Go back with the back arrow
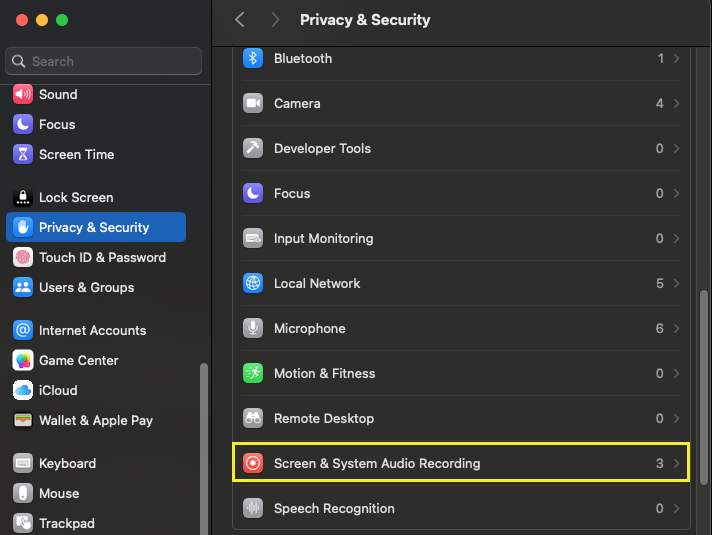Screen dimensions: 712x535 239,20
